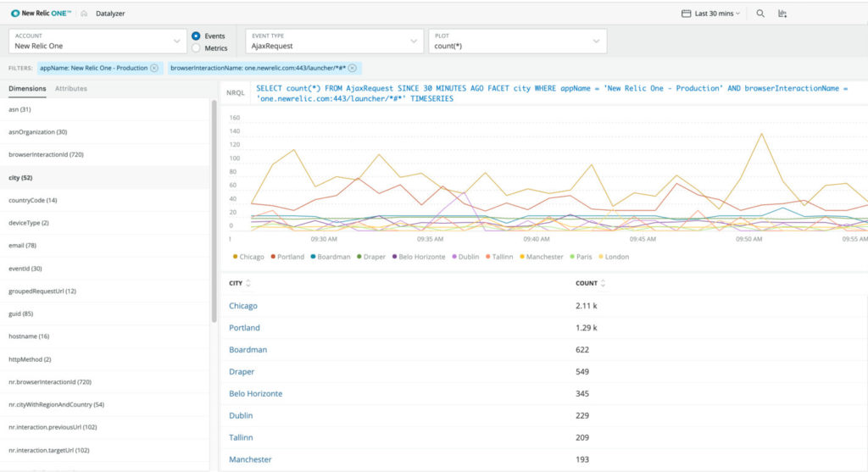The width and height of the screenshot is (868, 472).
Task: Toggle Manchester series in chart legend
Action: click(x=542, y=257)
